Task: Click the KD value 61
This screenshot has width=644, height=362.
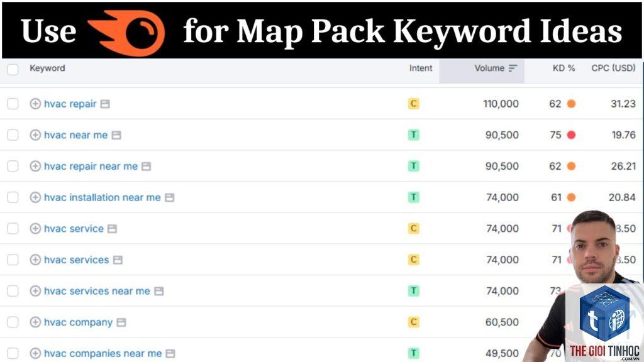Action: pyautogui.click(x=556, y=197)
